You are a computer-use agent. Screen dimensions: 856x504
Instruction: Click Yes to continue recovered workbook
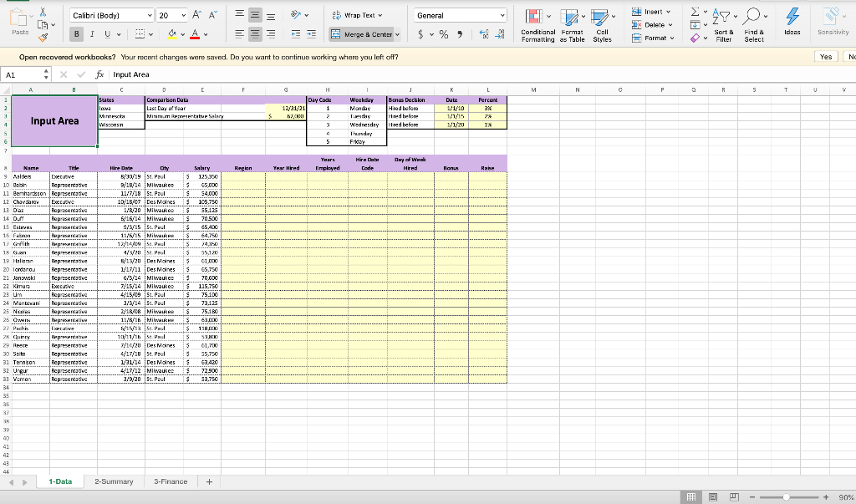coord(825,55)
